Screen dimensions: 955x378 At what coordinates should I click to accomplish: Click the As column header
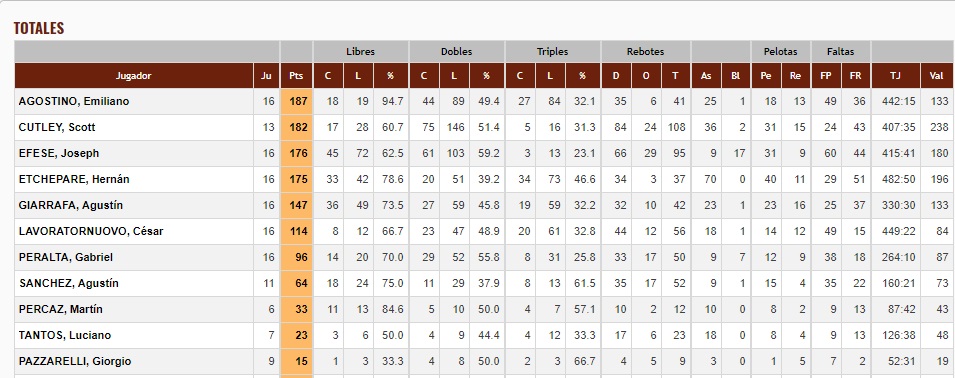pos(706,76)
